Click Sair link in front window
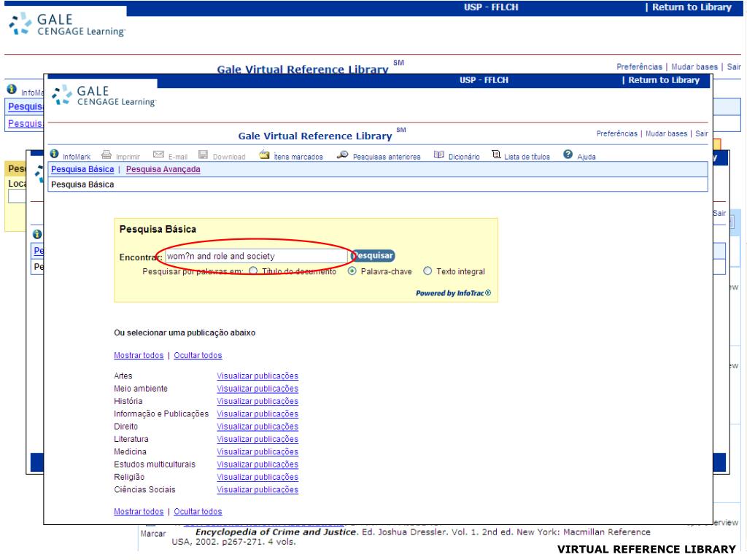This screenshot has width=747, height=560. pyautogui.click(x=701, y=133)
